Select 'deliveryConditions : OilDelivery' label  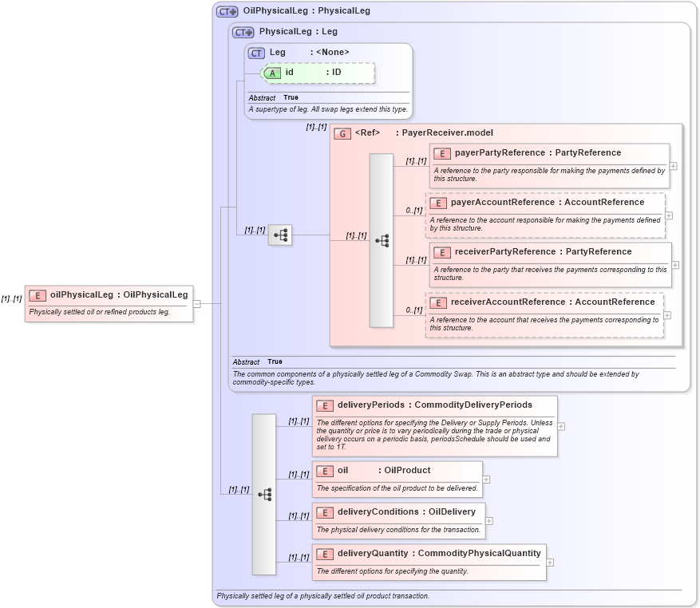tap(406, 511)
